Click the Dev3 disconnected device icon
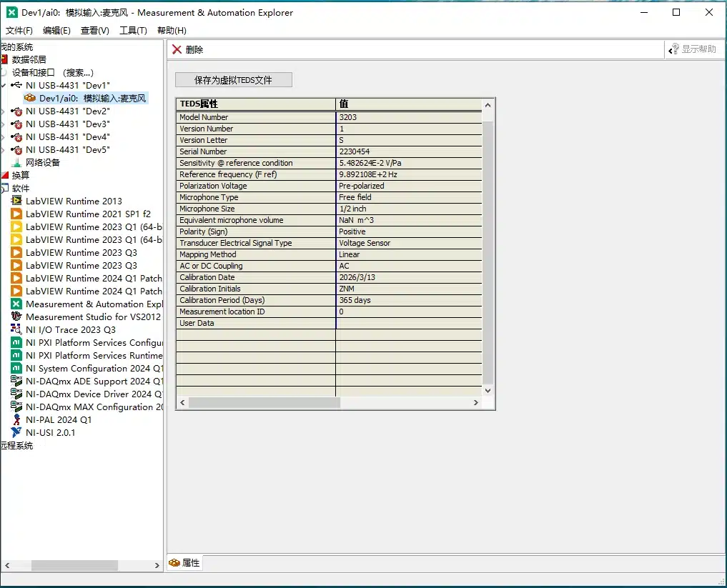This screenshot has height=588, width=727. pyautogui.click(x=16, y=124)
